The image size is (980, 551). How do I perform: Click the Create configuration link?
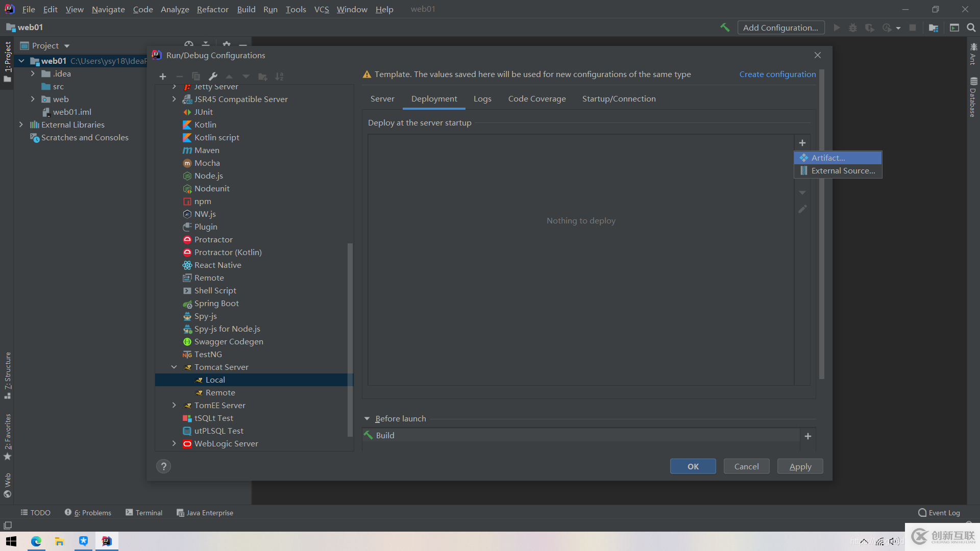coord(777,74)
